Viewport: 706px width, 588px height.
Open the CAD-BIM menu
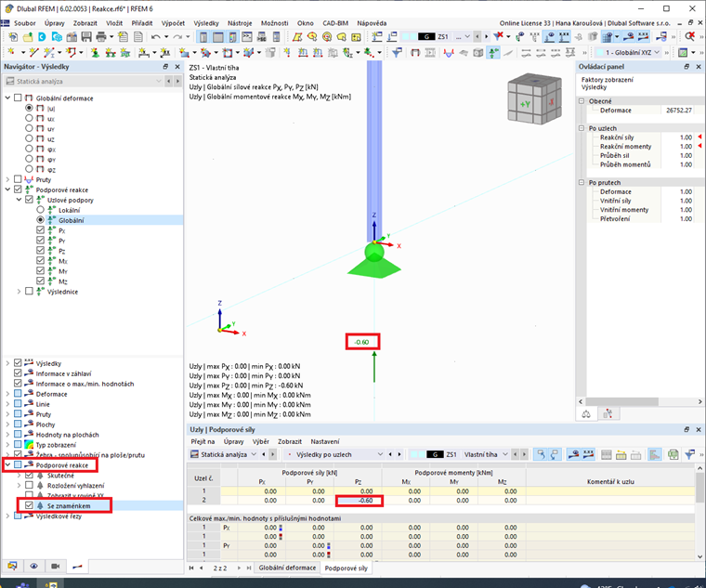[x=335, y=23]
